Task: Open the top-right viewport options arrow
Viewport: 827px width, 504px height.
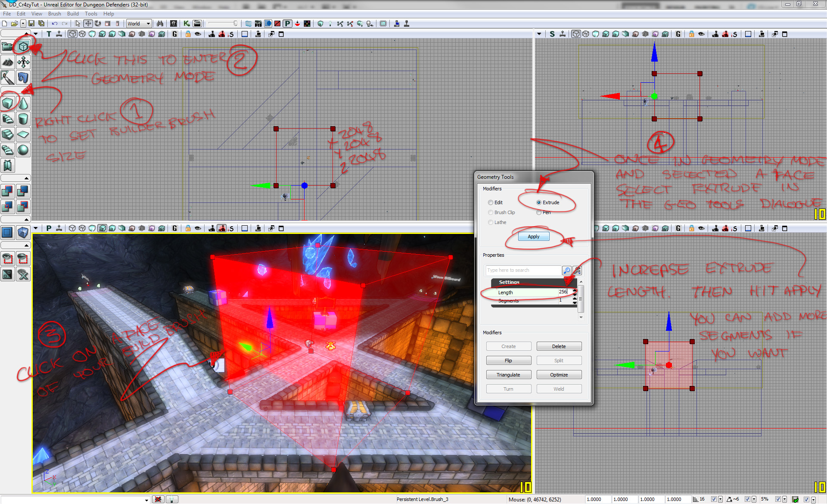Action: click(539, 34)
